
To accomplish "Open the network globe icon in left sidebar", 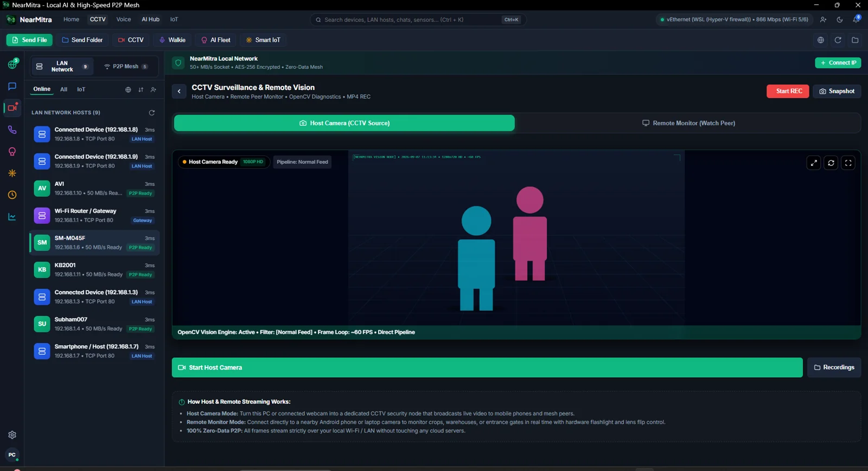I will point(12,64).
